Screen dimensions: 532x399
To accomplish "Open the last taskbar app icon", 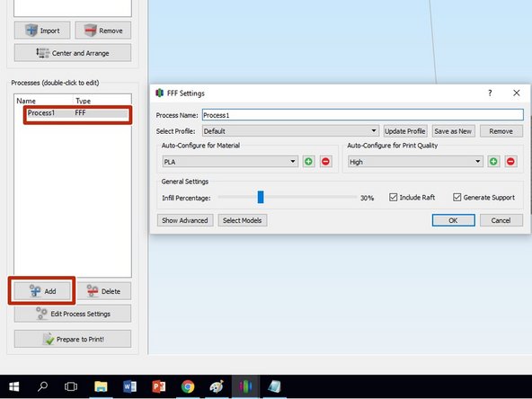I will 274,386.
